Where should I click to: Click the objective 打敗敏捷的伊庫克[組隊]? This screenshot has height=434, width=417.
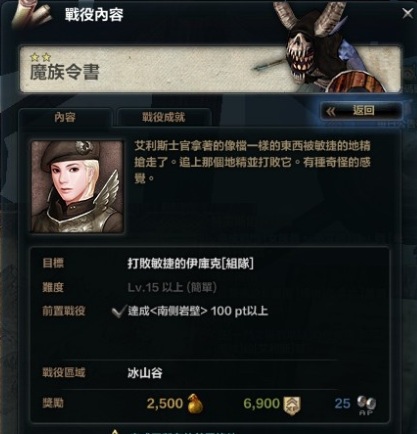coord(191,263)
